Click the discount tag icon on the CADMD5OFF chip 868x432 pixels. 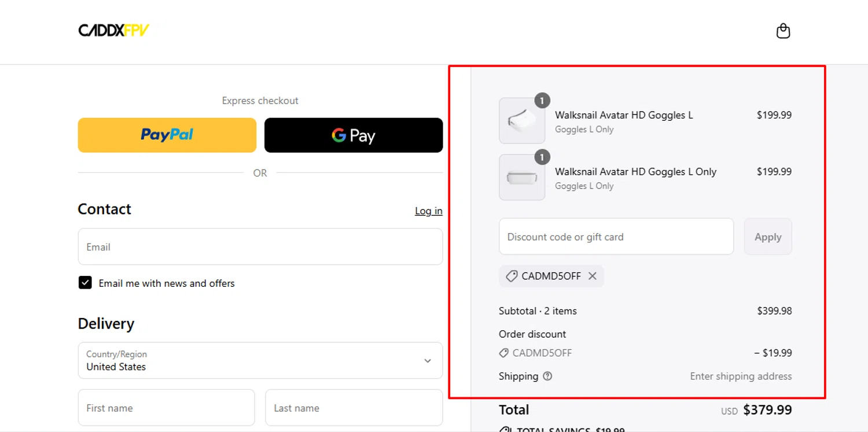click(512, 276)
